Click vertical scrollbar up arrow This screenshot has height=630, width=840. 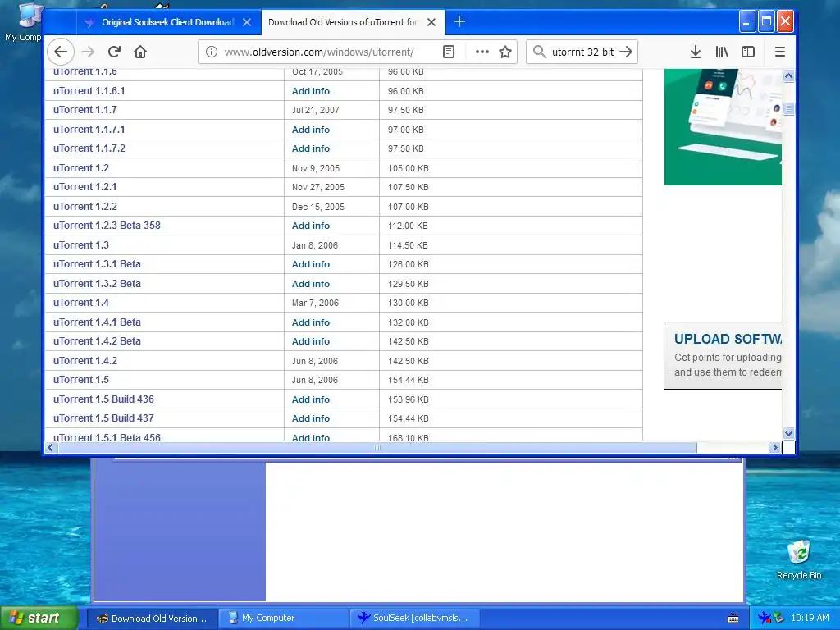click(788, 76)
